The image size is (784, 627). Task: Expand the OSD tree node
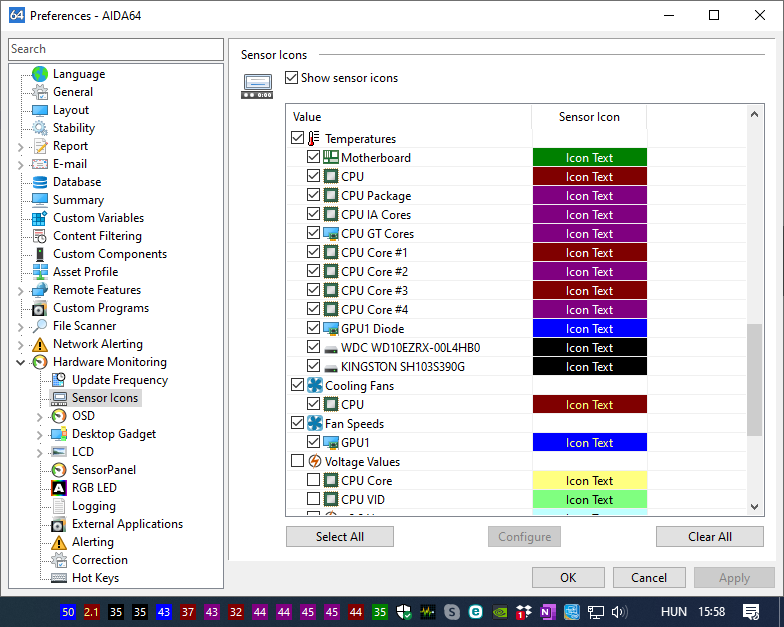coord(40,417)
